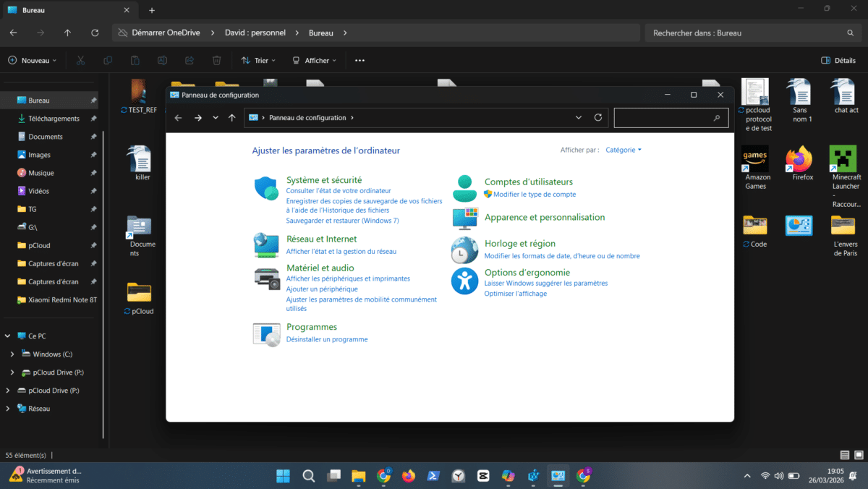Click the Désinstaller un programme link
Screen dimensions: 868x489
coord(327,339)
